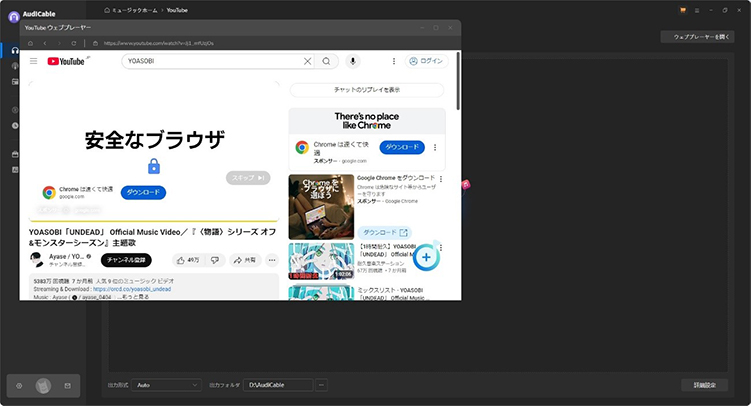Click the YouTube search magnifier button
Viewport: 751px width, 406px height.
326,61
